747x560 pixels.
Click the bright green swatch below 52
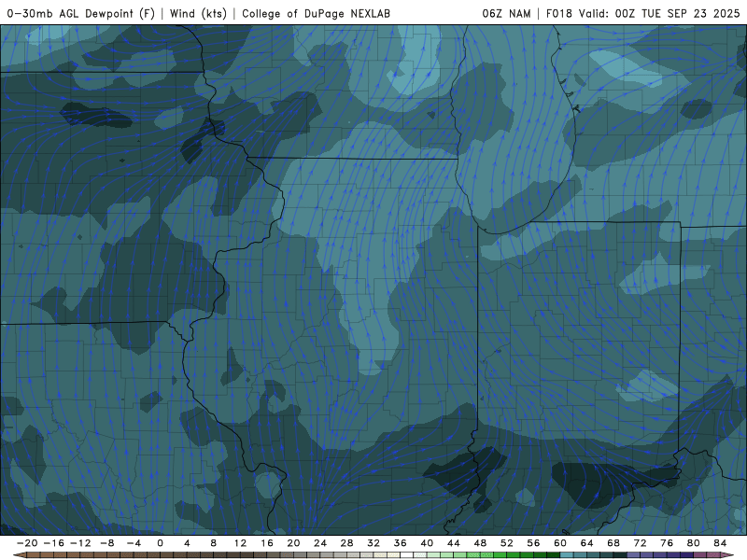pyautogui.click(x=514, y=555)
